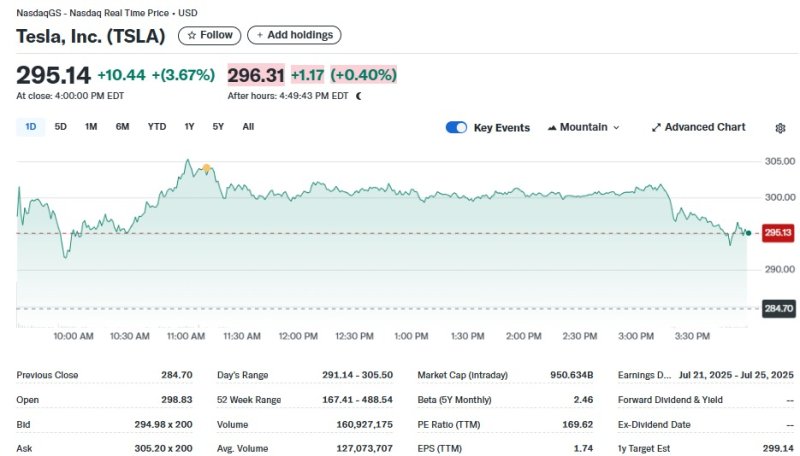Click Day's Range value 291.14 - 305.50
The height and width of the screenshot is (456, 800).
point(358,375)
